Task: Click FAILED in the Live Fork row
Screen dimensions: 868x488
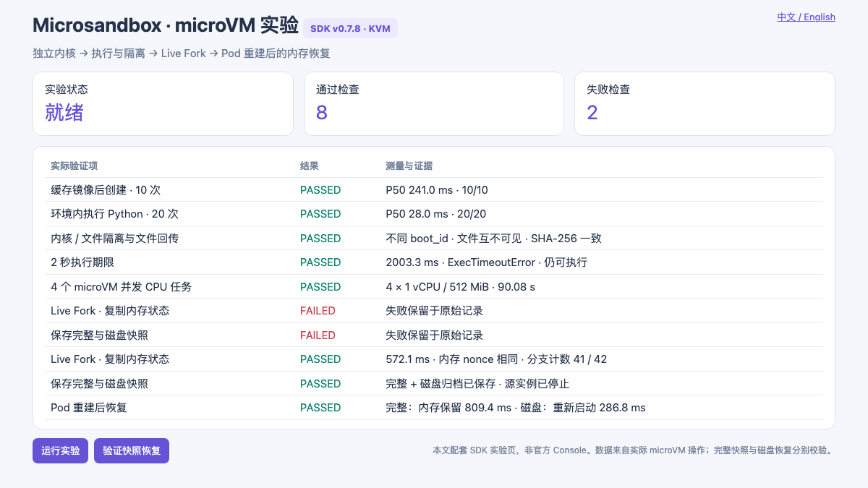Action: coord(318,311)
